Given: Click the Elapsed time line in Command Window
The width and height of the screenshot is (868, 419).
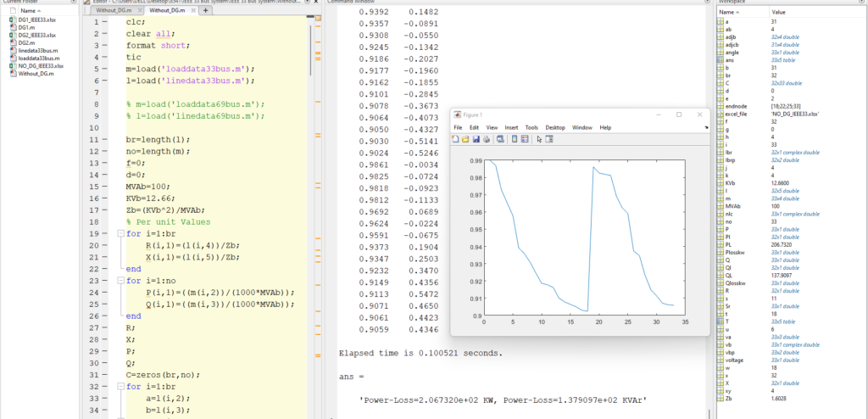Looking at the screenshot, I should pos(420,353).
